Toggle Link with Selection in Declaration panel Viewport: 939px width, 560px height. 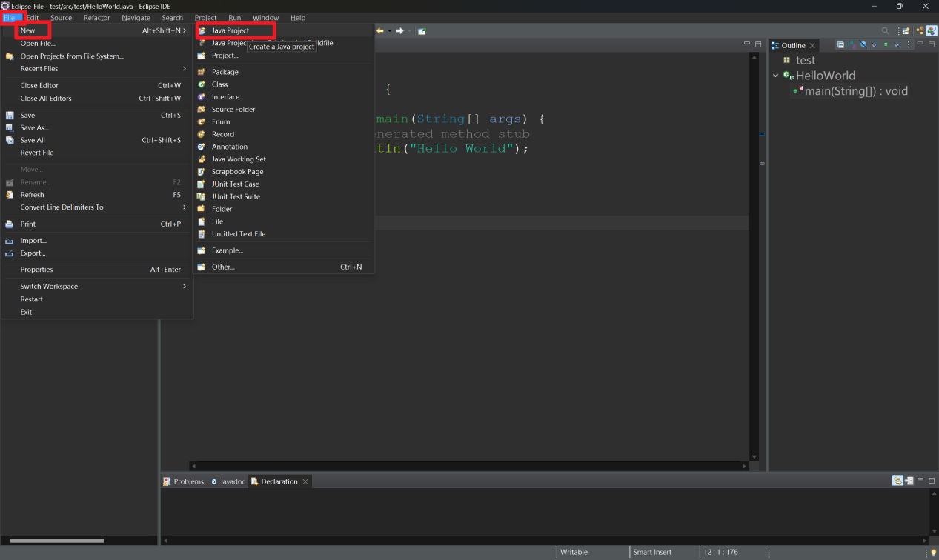point(897,481)
